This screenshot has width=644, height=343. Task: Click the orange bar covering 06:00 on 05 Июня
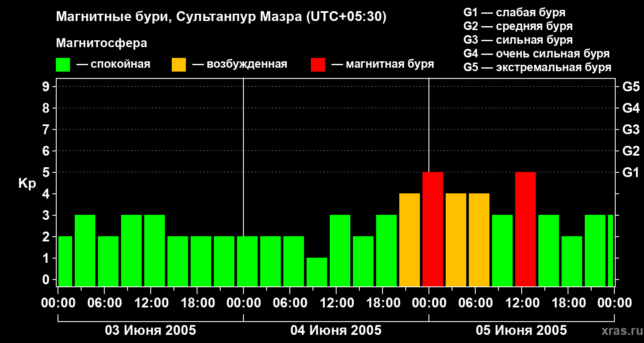[x=479, y=240]
